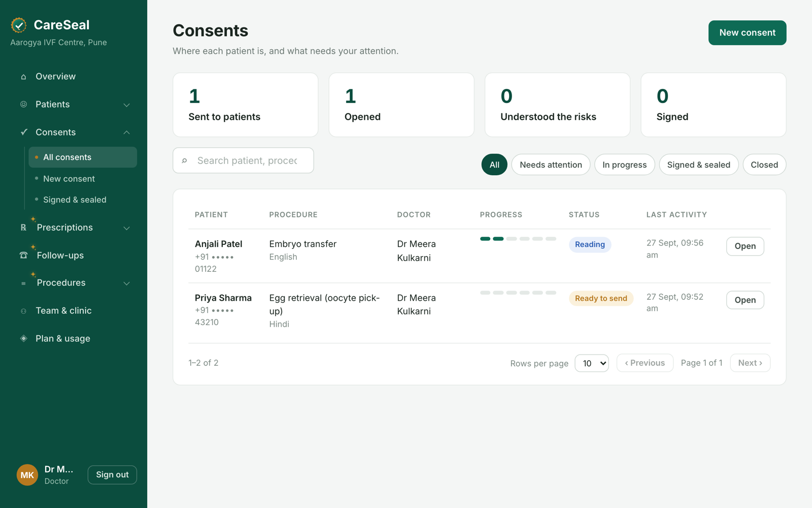This screenshot has width=812, height=508.
Task: Click the Patients face icon
Action: (23, 104)
